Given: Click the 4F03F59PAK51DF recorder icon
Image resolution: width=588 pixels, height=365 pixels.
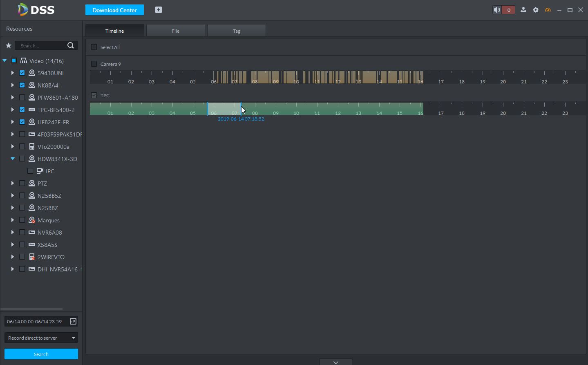Looking at the screenshot, I should tap(32, 134).
